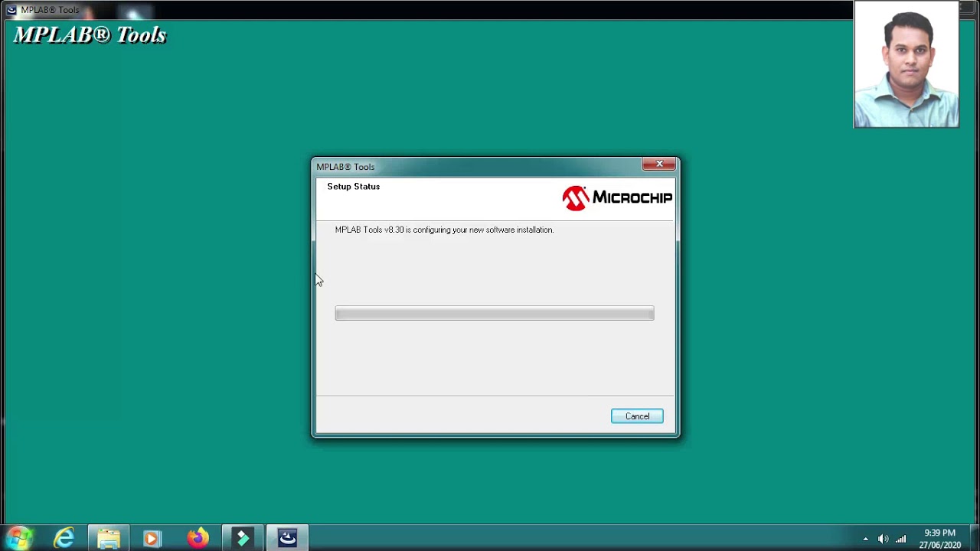Cancel the MPLAB Tools installation
Image resolution: width=980 pixels, height=551 pixels.
[637, 416]
